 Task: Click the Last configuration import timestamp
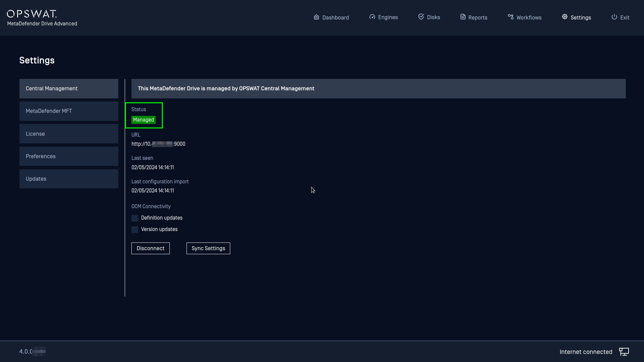pyautogui.click(x=153, y=190)
